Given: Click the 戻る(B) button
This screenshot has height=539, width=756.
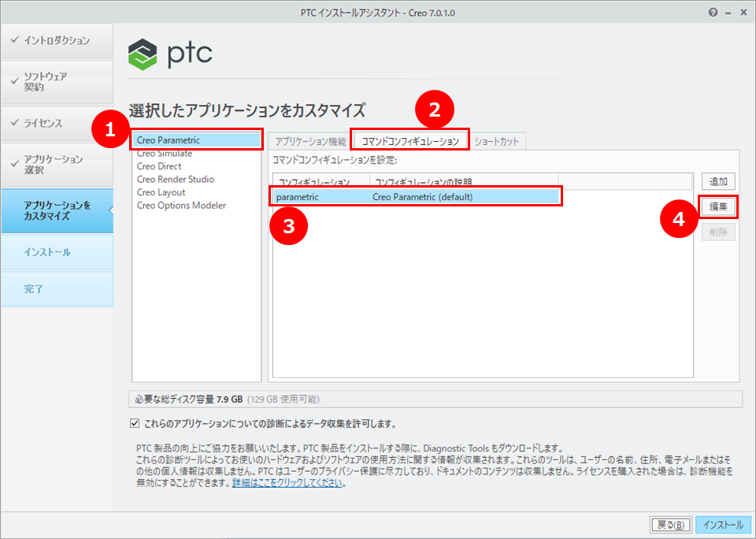Looking at the screenshot, I should coord(671,525).
